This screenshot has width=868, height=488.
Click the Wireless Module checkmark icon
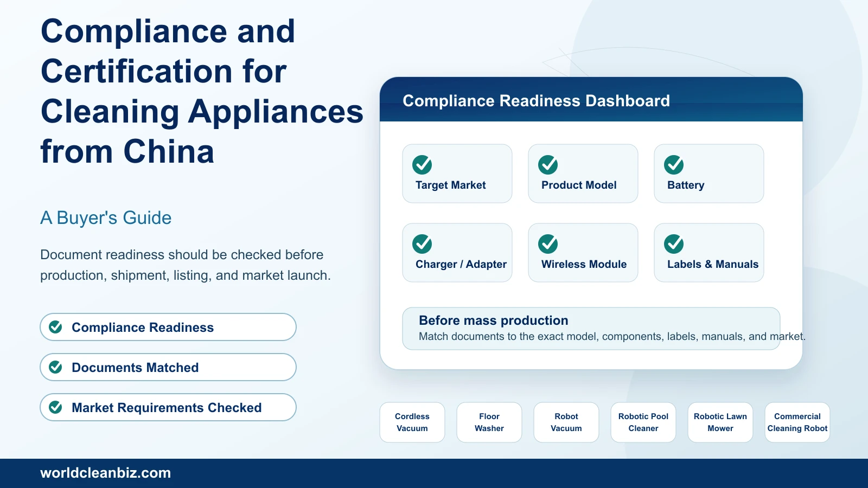[548, 244]
